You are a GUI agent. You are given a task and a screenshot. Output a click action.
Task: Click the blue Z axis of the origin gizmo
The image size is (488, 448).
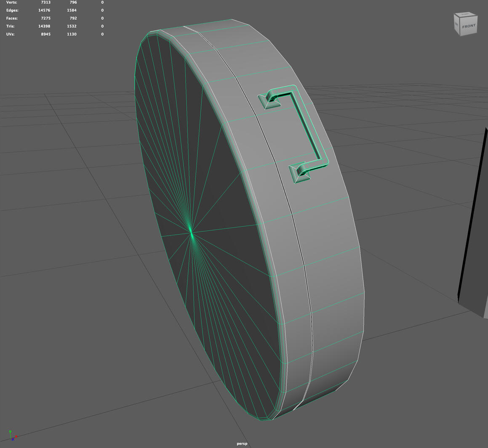click(x=13, y=439)
